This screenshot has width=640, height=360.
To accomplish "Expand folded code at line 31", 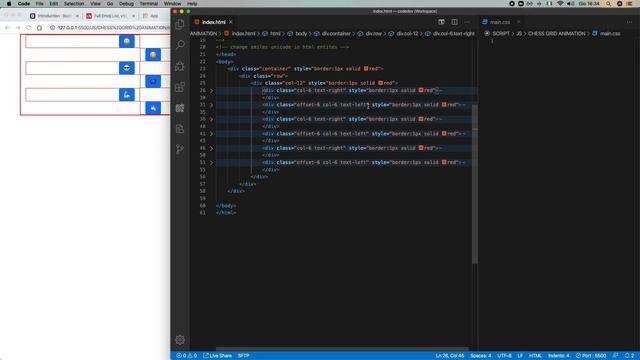I will click(x=211, y=105).
